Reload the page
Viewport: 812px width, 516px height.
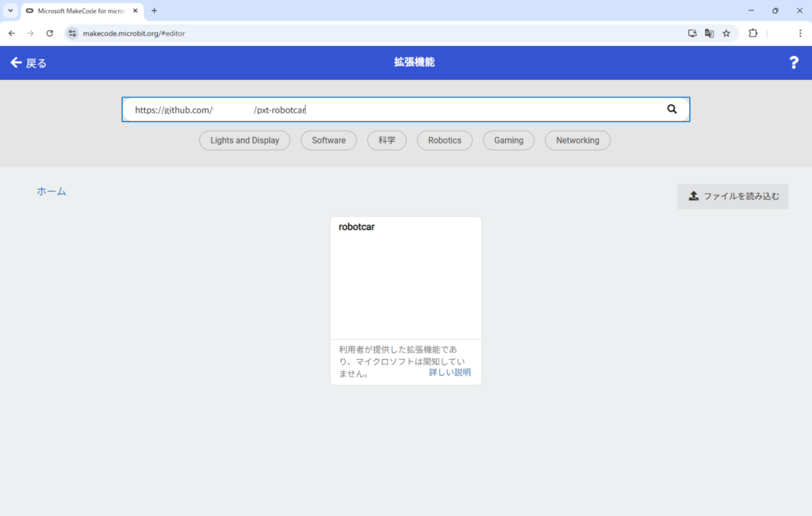(x=50, y=33)
